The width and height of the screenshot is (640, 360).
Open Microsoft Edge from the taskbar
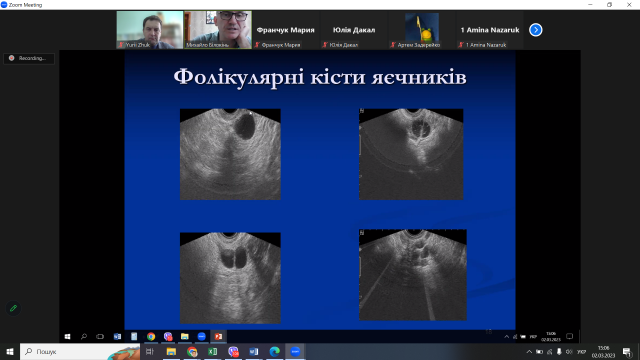[x=275, y=351]
